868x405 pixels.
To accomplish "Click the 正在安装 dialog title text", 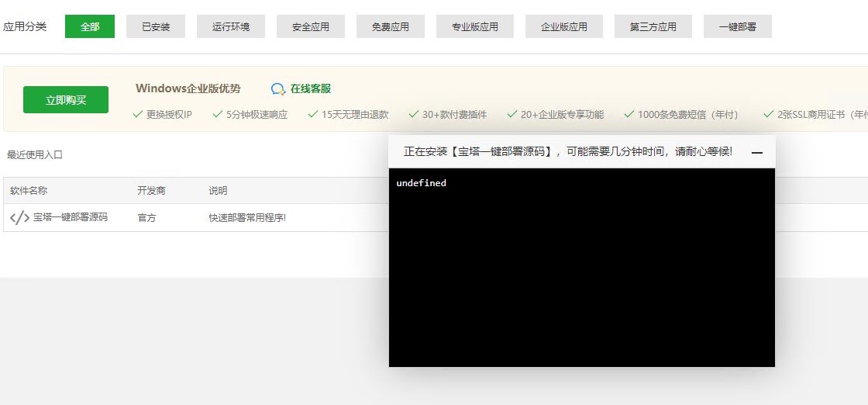I will (x=568, y=151).
